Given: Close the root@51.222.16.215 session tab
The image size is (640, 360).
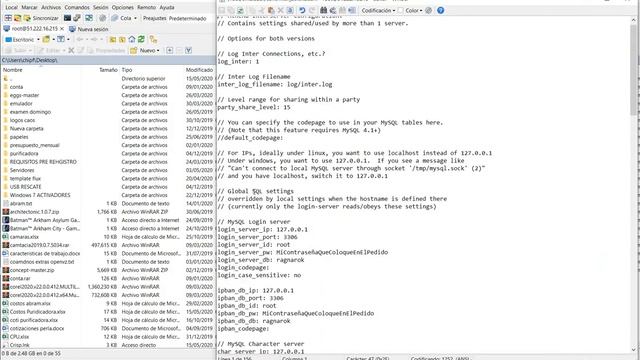Looking at the screenshot, I should 62,29.
